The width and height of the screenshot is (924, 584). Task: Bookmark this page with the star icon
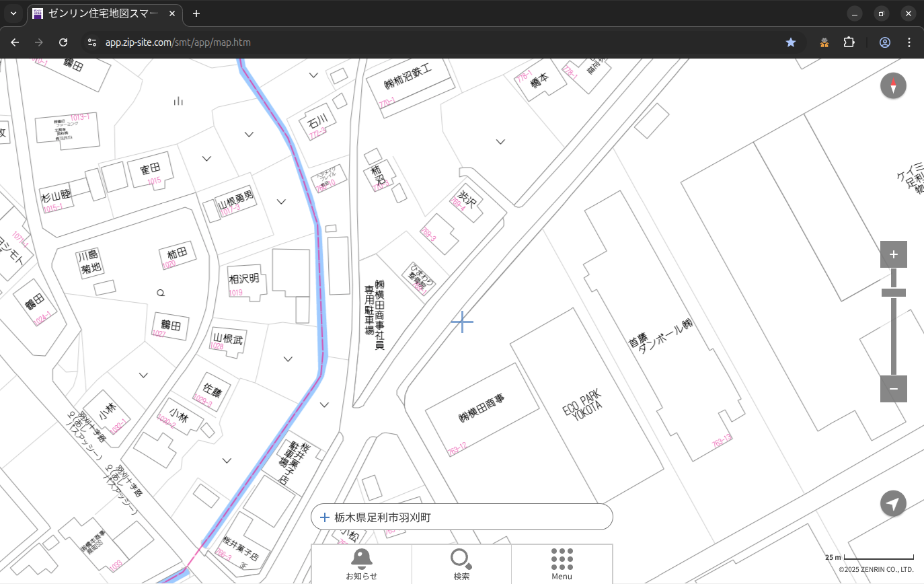click(x=791, y=42)
